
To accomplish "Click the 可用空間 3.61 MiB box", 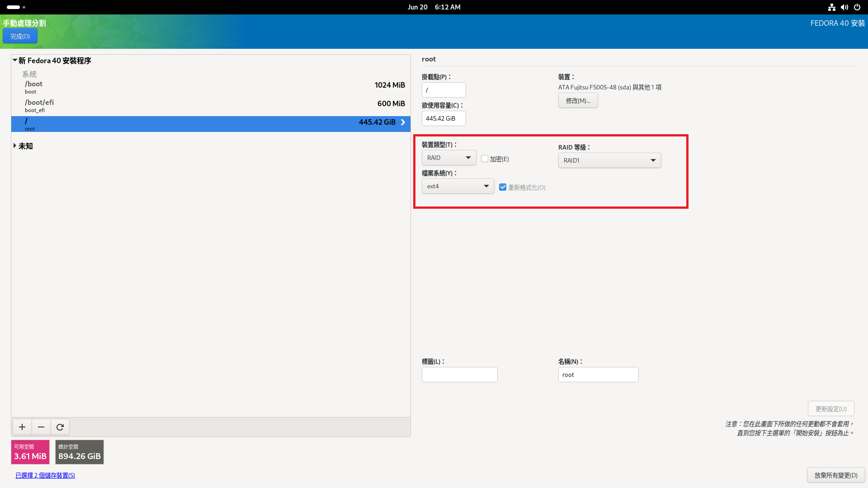I will coord(30,452).
